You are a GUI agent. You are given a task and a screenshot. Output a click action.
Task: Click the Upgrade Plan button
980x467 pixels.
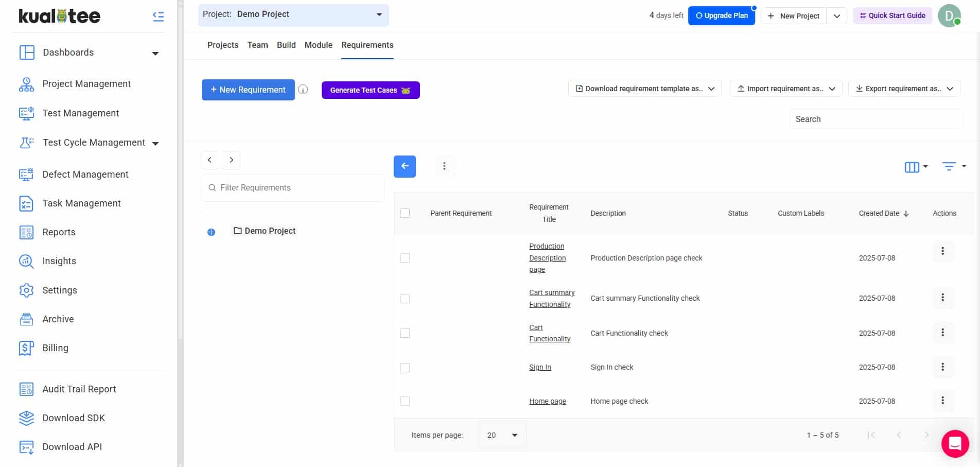(x=722, y=15)
